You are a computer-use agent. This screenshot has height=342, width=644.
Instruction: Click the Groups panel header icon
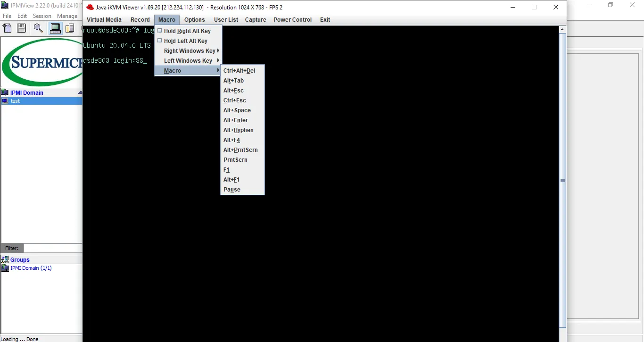5,259
